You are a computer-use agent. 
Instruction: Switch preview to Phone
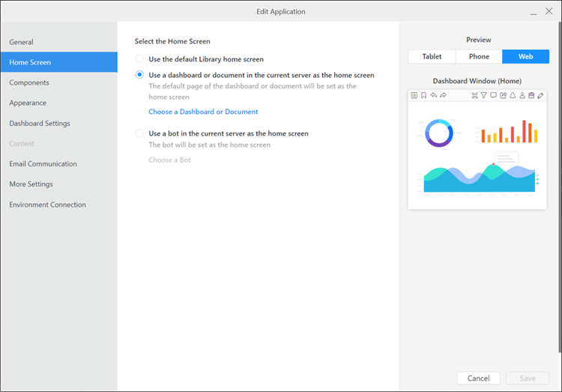[479, 57]
